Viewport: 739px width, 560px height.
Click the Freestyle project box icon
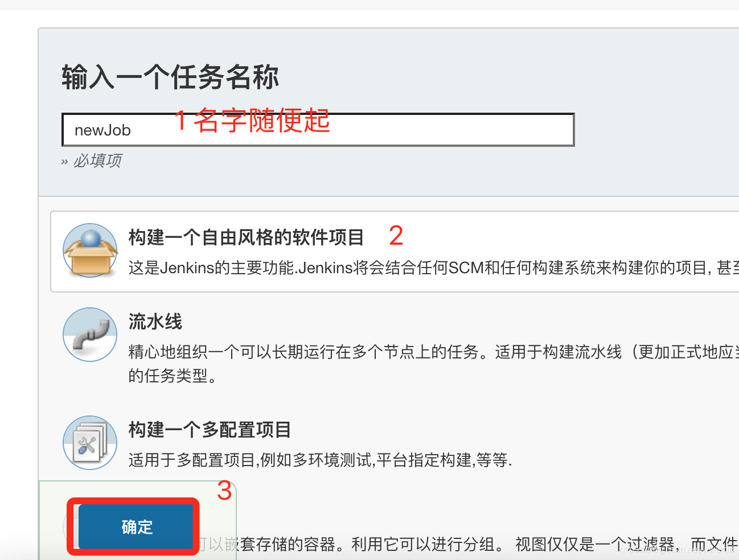point(90,250)
